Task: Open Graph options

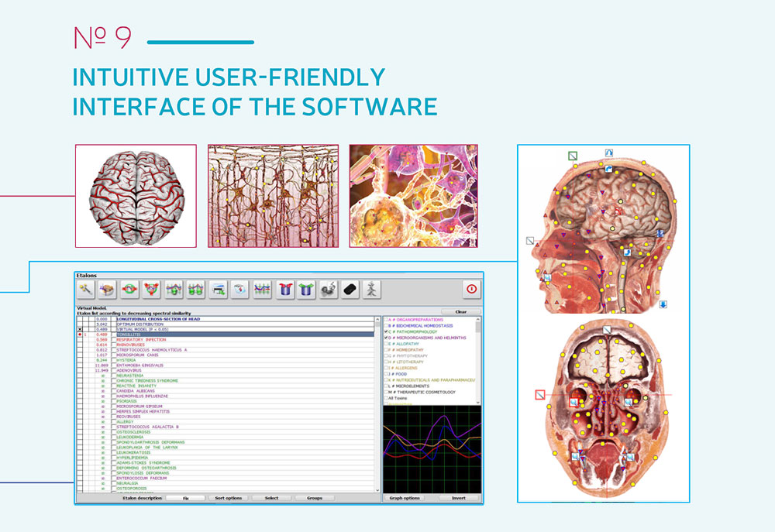Action: coord(405,499)
